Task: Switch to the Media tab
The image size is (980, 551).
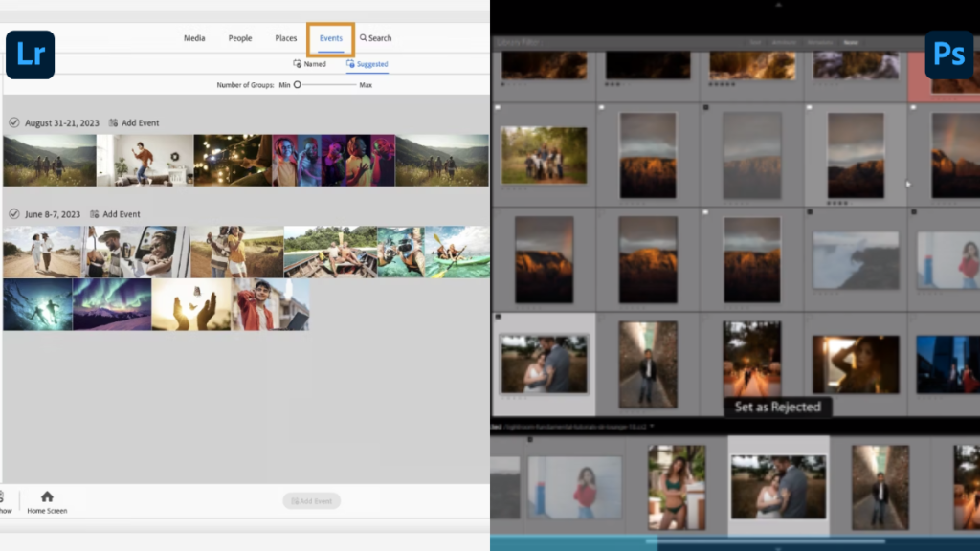Action: tap(193, 37)
